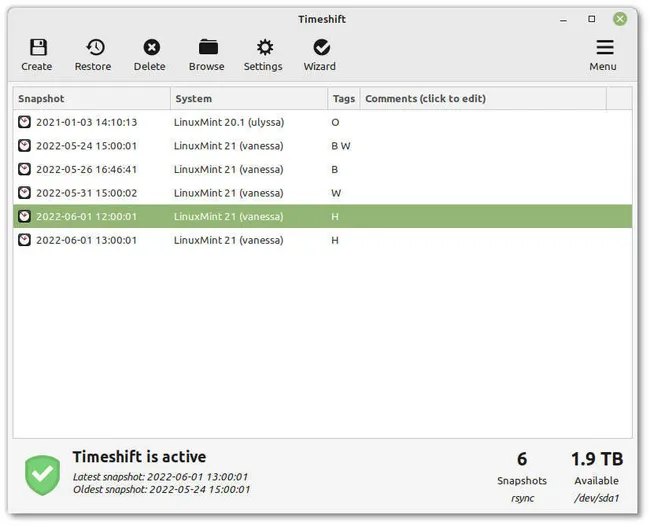The height and width of the screenshot is (526, 650).
Task: Click the Oldest snapshot status line
Action: [x=161, y=490]
